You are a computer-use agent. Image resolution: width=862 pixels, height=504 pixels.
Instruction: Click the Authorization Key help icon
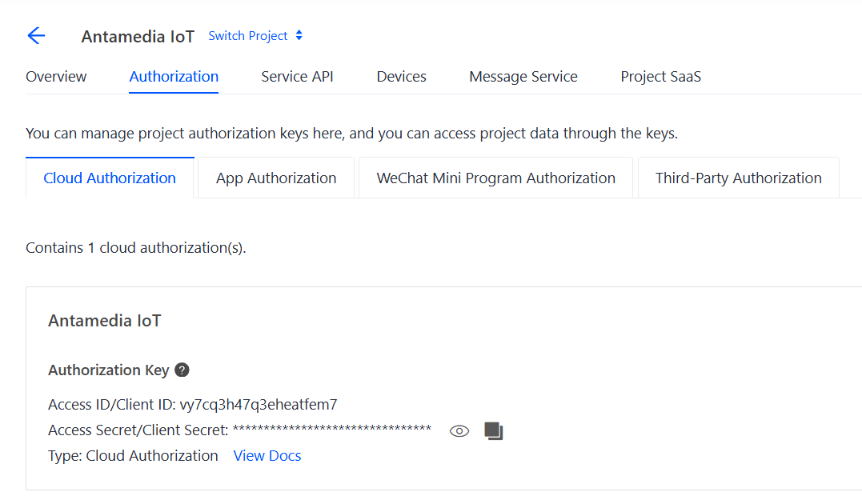pos(182,370)
